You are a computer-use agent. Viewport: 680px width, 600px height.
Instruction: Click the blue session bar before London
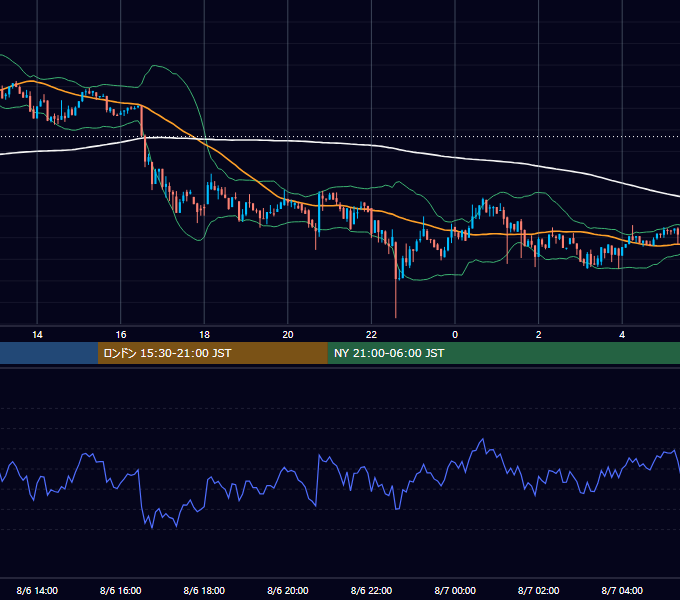click(x=49, y=353)
